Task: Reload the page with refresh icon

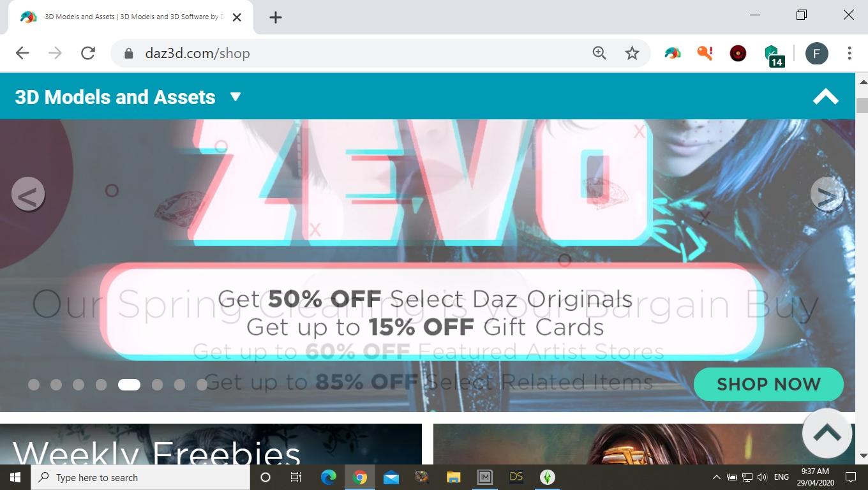Action: pos(88,54)
